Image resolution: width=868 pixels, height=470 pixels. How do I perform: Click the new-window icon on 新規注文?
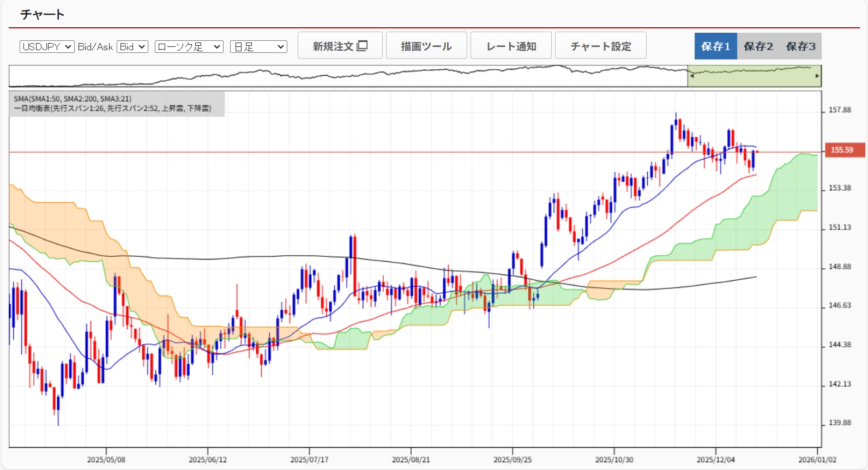tap(362, 46)
